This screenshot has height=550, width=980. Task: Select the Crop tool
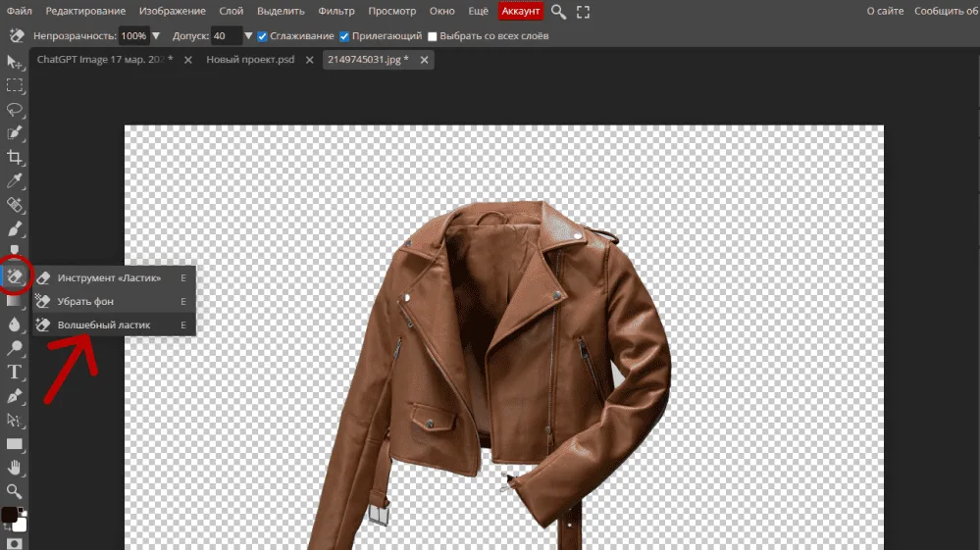15,157
